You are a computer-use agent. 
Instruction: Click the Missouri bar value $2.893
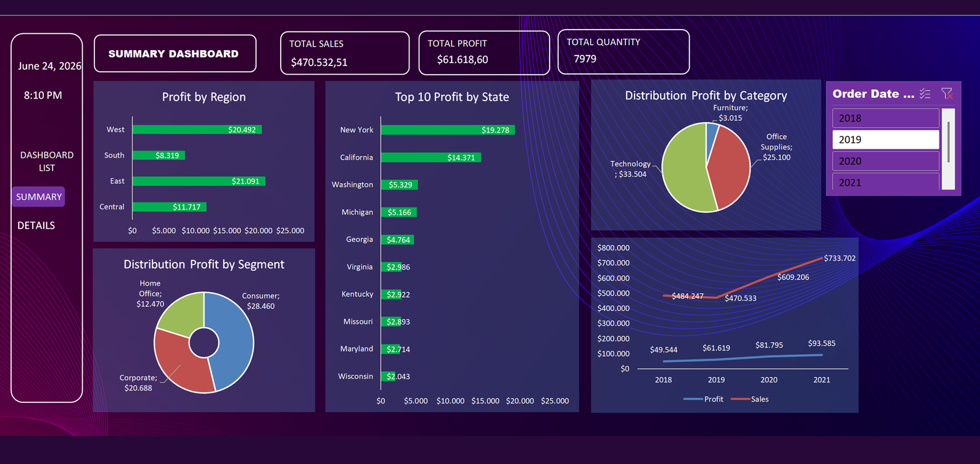click(x=398, y=321)
